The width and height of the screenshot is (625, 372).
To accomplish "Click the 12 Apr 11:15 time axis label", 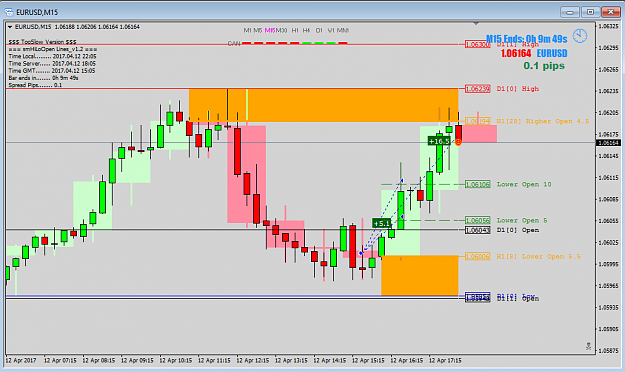I will pos(214,360).
